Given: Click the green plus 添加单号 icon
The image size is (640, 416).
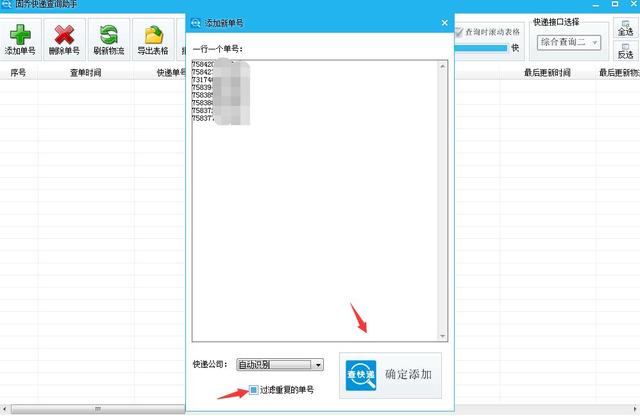Looking at the screenshot, I should (x=20, y=34).
